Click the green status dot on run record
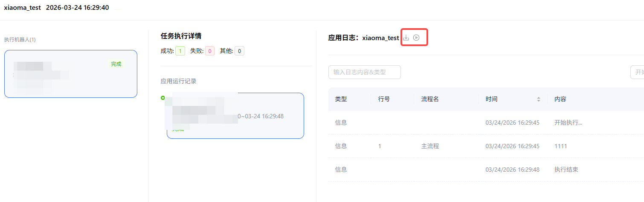This screenshot has width=644, height=202. 163,98
